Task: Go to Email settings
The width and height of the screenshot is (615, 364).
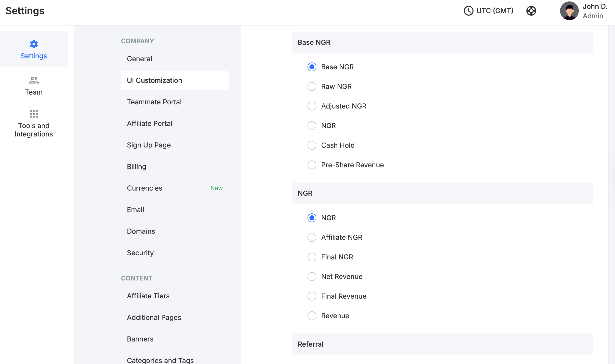Action: 175,210
